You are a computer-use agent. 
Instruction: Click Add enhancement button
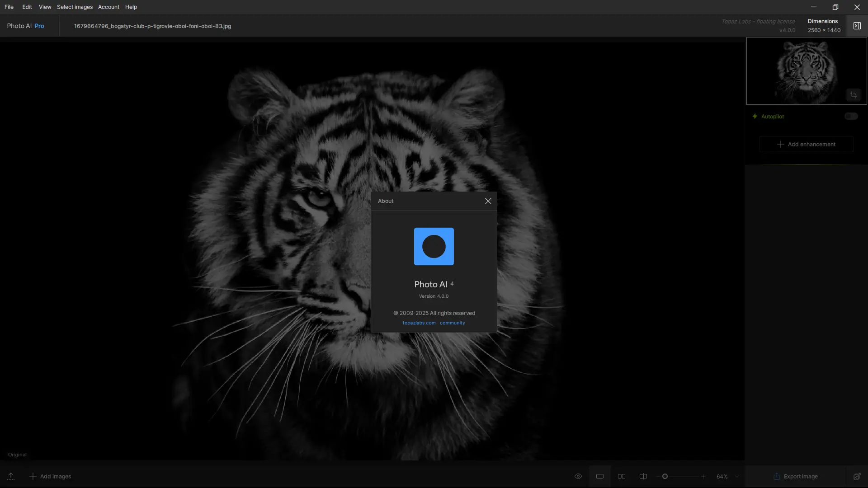(806, 144)
